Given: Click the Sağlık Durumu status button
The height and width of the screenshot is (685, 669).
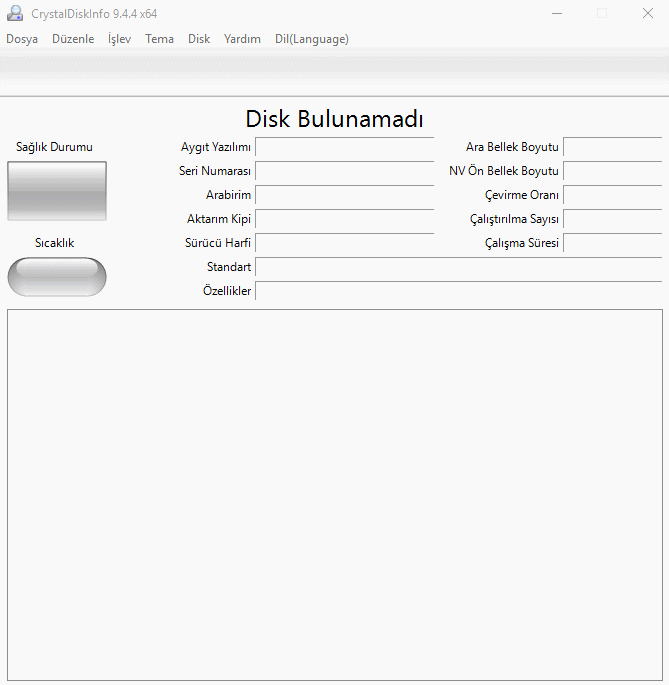Looking at the screenshot, I should (57, 191).
